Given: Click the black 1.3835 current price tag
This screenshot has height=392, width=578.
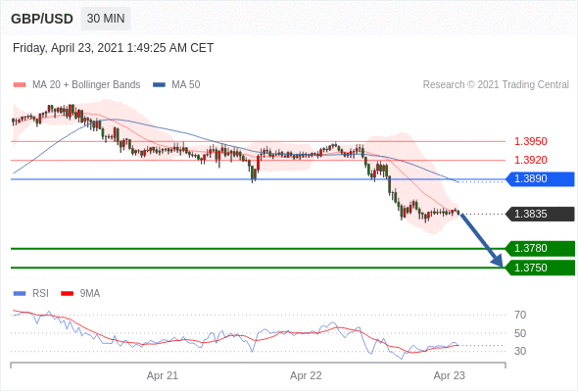Looking at the screenshot, I should (541, 214).
